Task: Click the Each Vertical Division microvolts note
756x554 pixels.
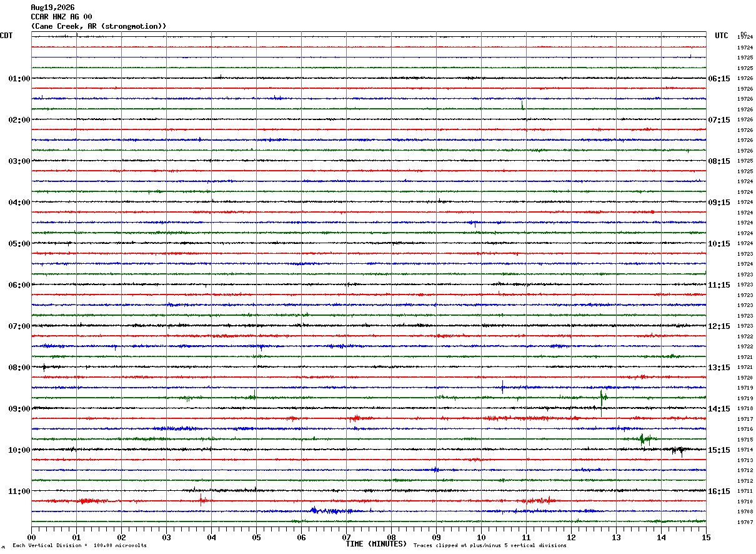Action: (80, 545)
